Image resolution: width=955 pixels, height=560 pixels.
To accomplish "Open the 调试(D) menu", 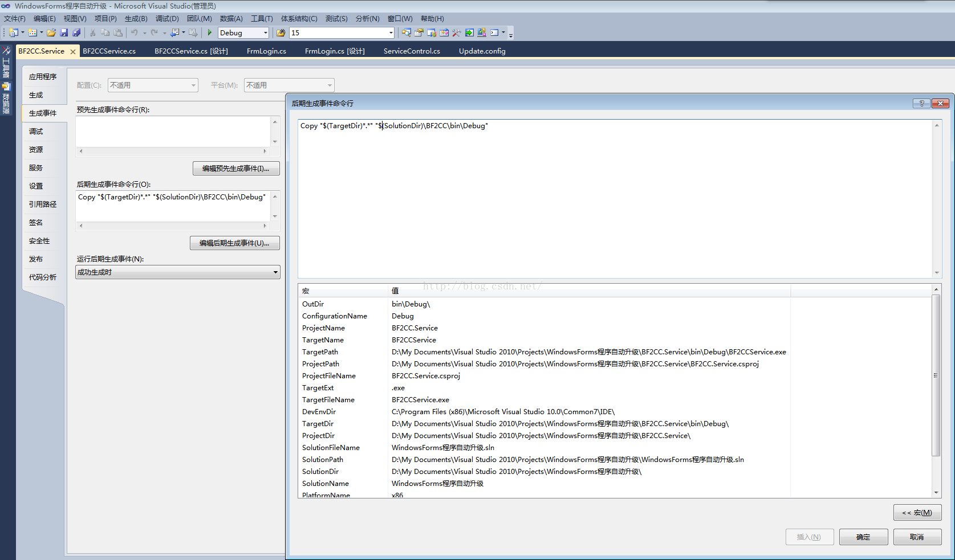I will click(167, 18).
